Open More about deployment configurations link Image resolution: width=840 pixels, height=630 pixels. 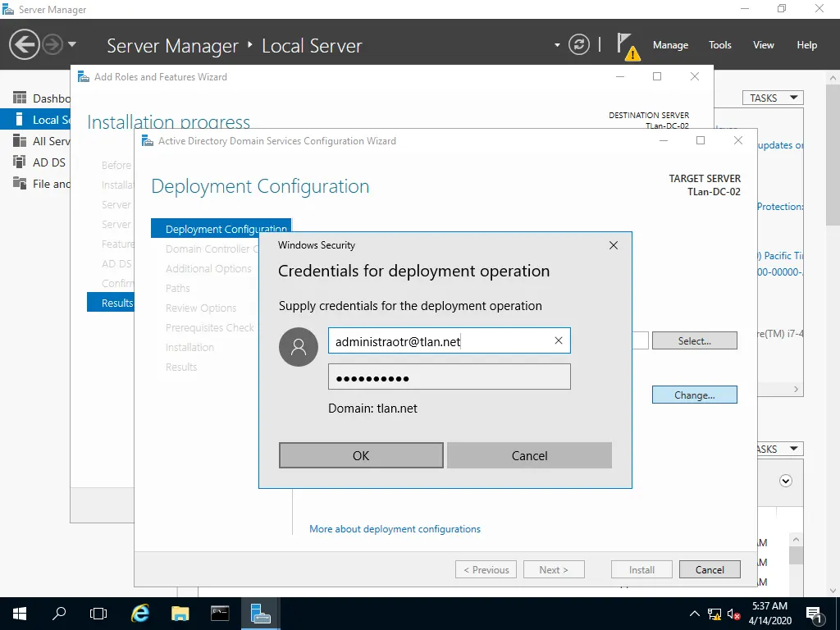point(395,529)
